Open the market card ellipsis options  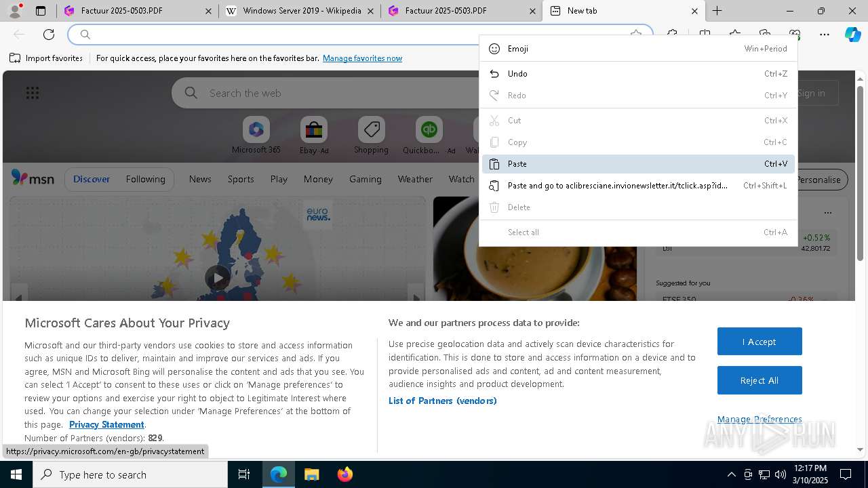tap(827, 212)
